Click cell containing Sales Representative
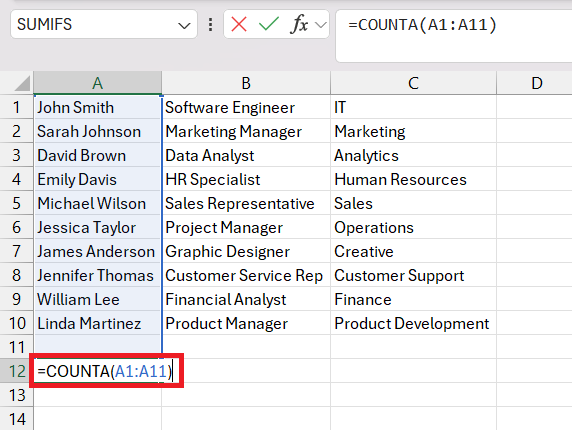Screen dimensions: 572x430 click(x=246, y=203)
